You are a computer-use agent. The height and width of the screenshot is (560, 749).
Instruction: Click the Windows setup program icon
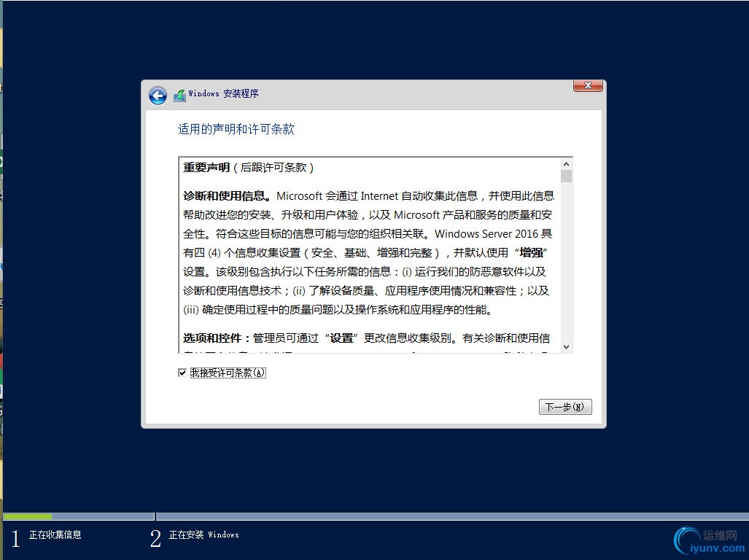[179, 95]
